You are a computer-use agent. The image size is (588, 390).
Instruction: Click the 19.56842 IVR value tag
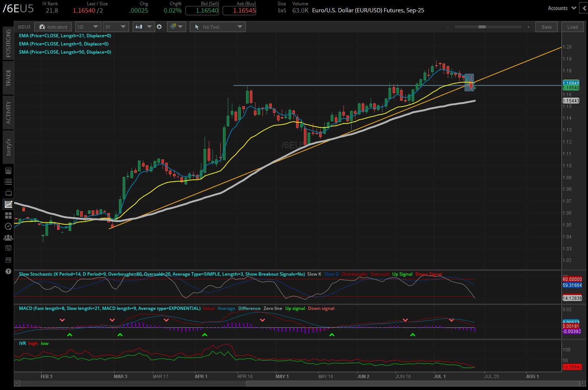(572, 367)
